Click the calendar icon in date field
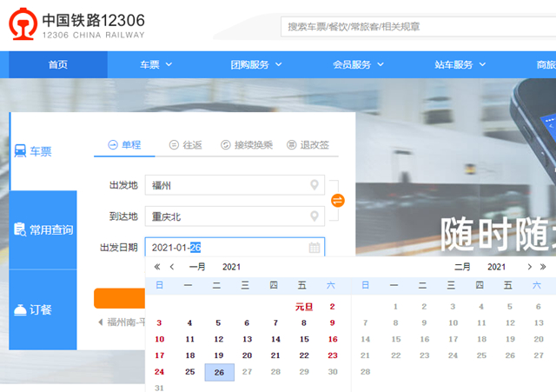This screenshot has height=392, width=556. tap(314, 248)
